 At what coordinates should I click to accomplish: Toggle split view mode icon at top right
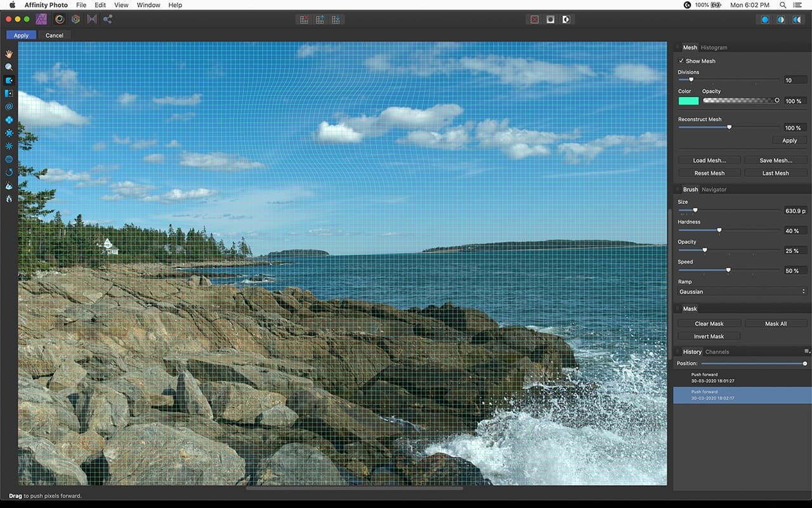click(x=780, y=20)
